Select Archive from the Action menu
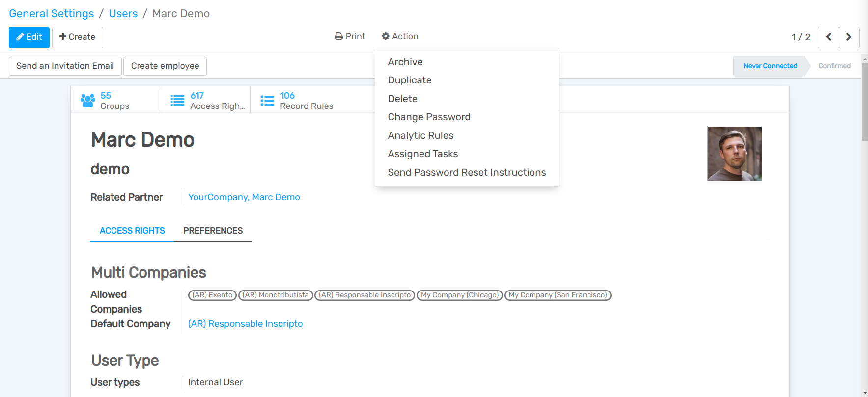This screenshot has height=397, width=868. tap(405, 62)
